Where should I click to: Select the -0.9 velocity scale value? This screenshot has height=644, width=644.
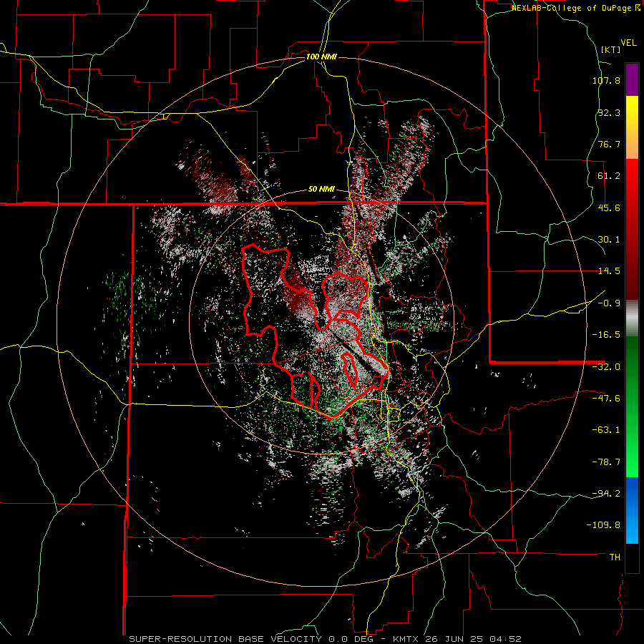(609, 303)
